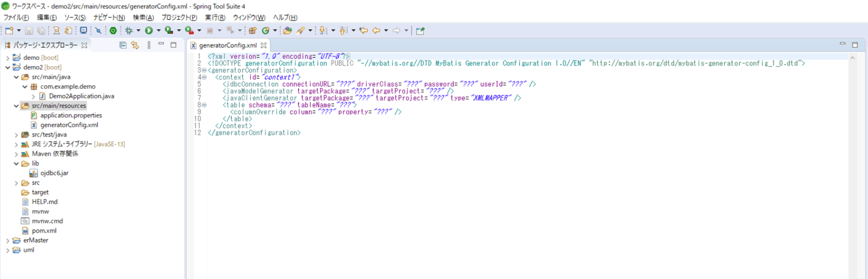Click the Collapse All icon in Package Explorer
Viewport: 868px width, 279px height.
[123, 45]
